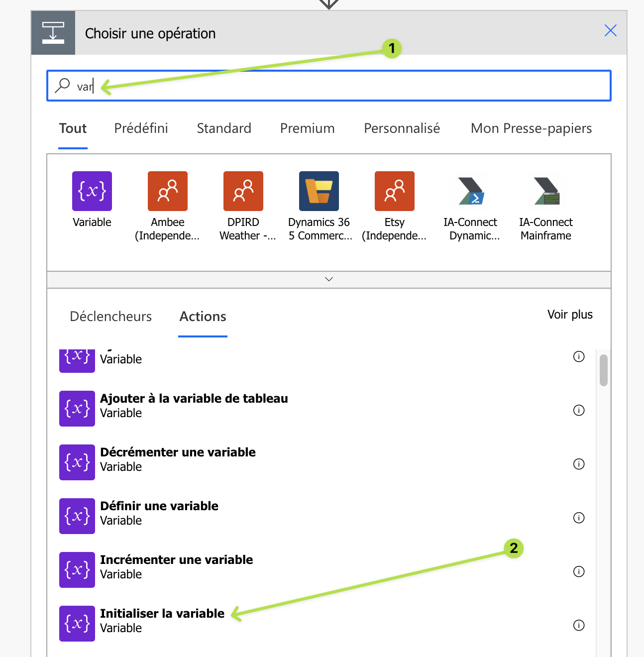Choose the DPIRD Weather connector

[x=243, y=191]
